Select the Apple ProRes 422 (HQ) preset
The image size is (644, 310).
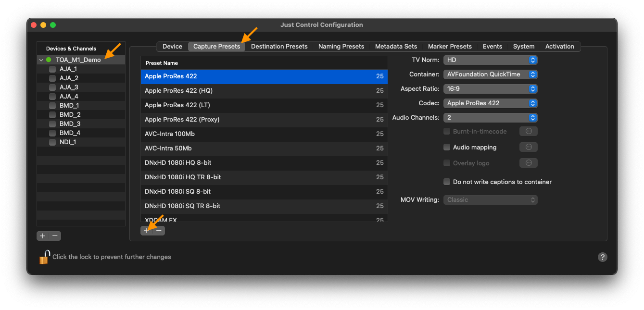264,91
